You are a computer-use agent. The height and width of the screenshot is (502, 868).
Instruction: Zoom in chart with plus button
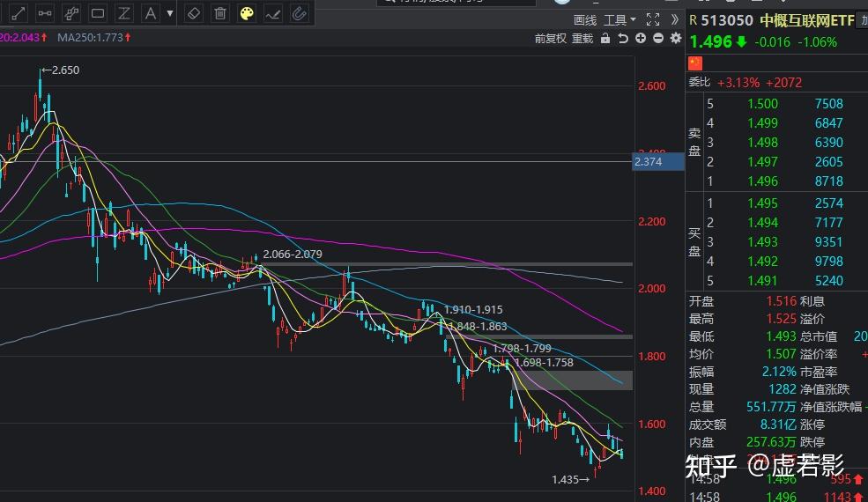point(641,38)
